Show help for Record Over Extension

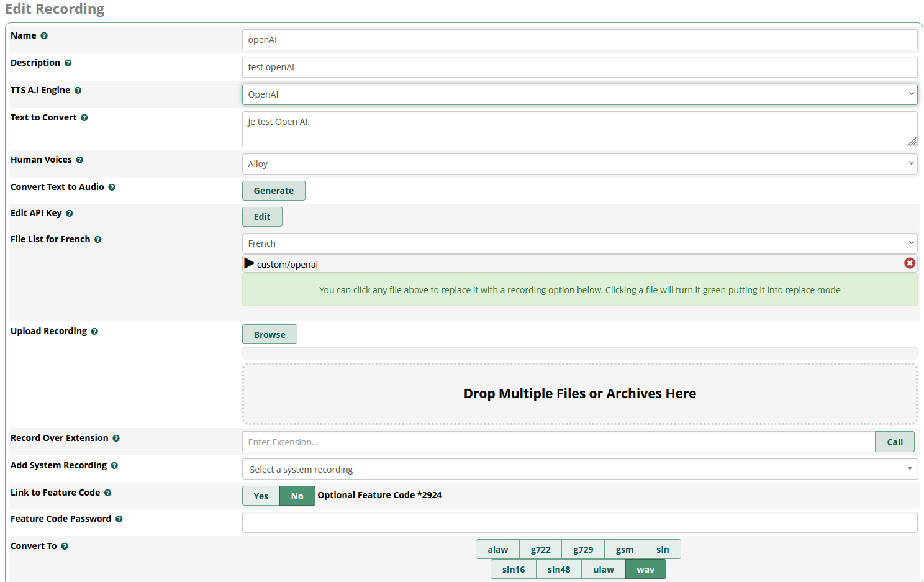tap(116, 439)
